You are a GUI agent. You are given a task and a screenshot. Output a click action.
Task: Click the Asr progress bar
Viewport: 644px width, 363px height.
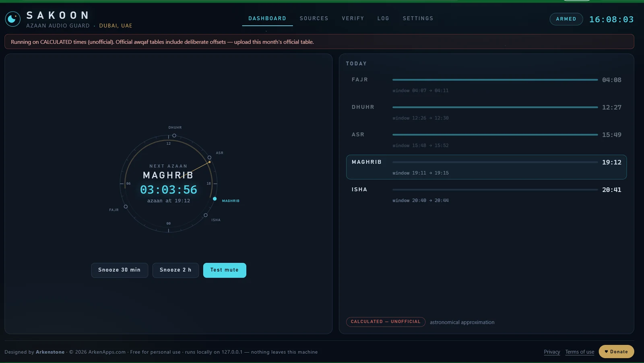[x=495, y=134]
